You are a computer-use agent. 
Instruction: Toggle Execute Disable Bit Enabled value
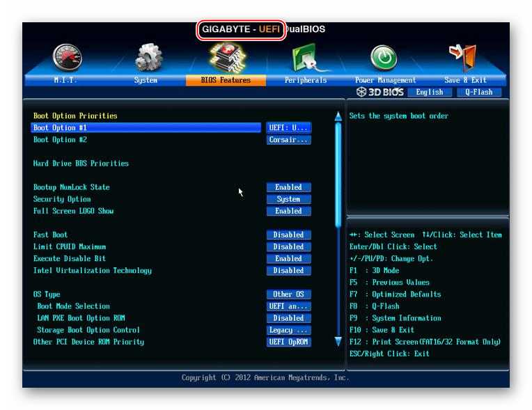[288, 258]
